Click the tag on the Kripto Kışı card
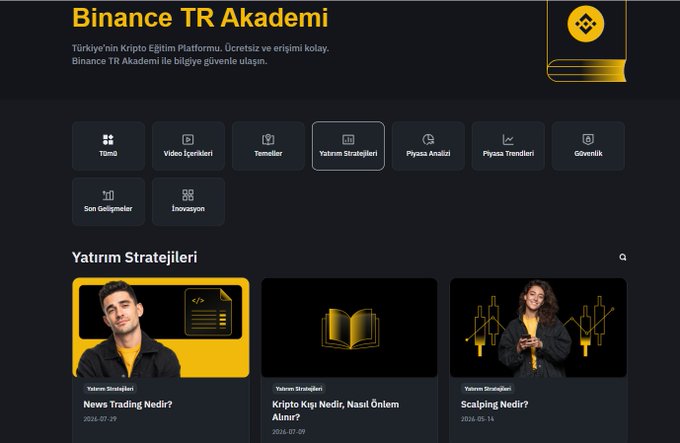 pyautogui.click(x=299, y=389)
